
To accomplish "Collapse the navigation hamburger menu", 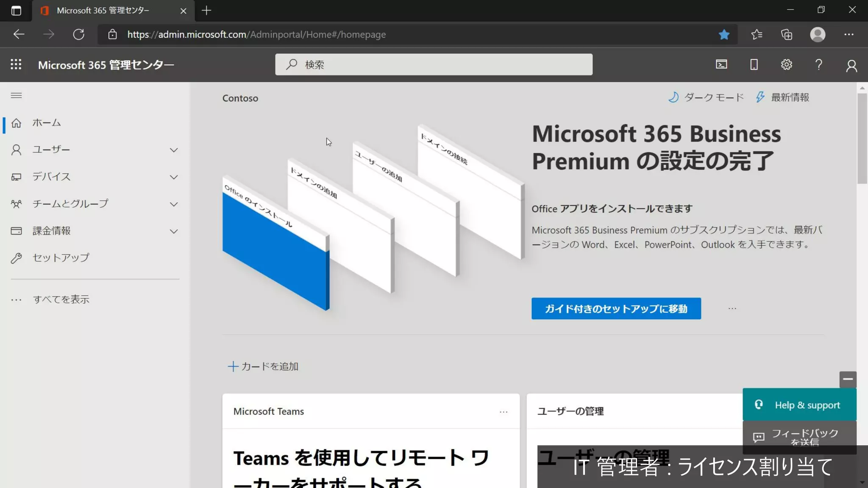I will (x=16, y=96).
